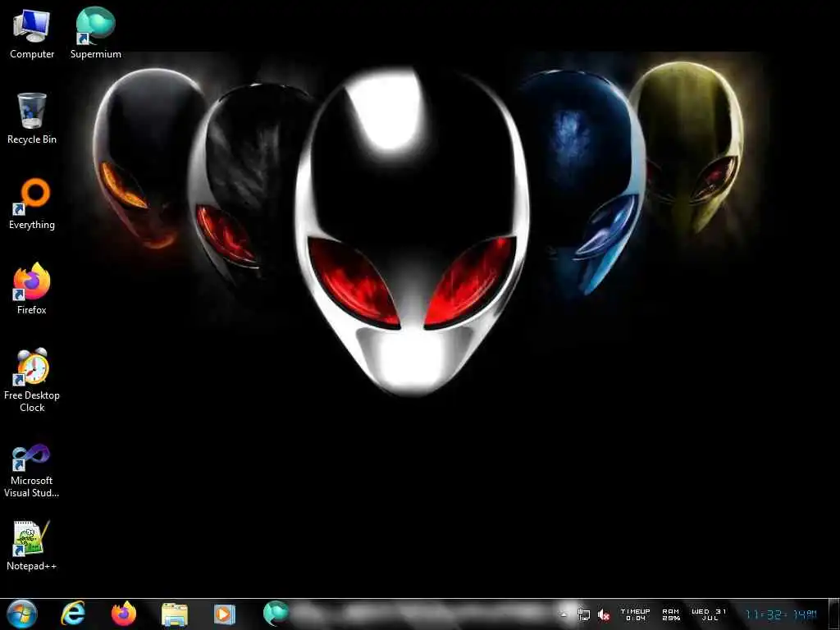Select the Notepad++ desktop shortcut

pos(32,546)
